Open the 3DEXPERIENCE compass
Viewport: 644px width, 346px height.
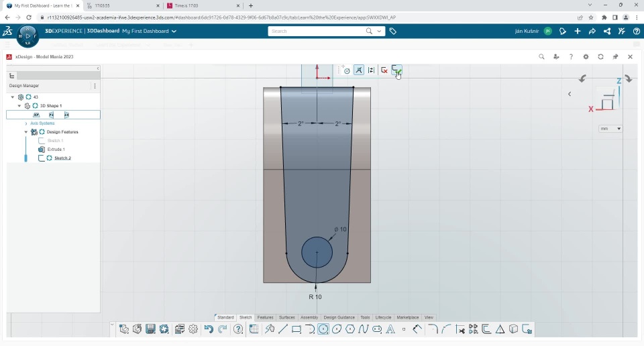[x=28, y=36]
